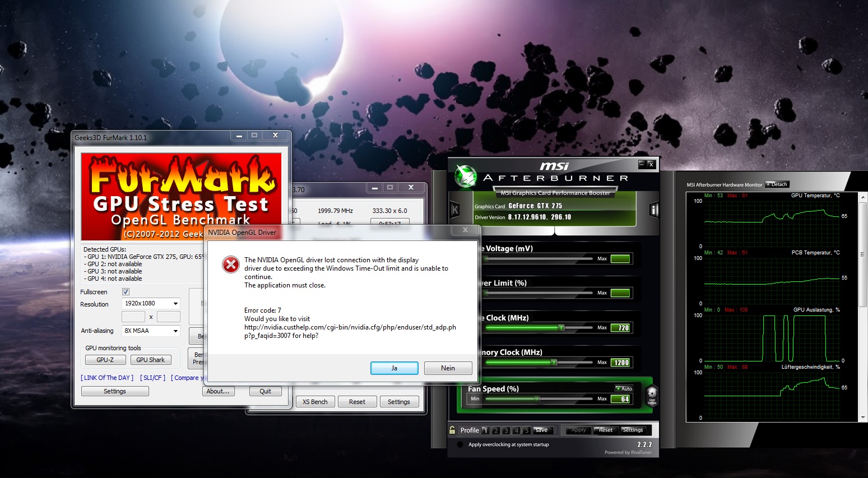Select Afterburner profile slot 4
868x478 pixels.
pyautogui.click(x=516, y=430)
